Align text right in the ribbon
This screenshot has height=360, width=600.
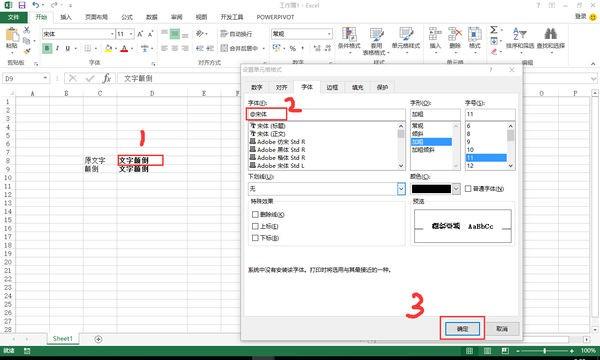click(185, 48)
